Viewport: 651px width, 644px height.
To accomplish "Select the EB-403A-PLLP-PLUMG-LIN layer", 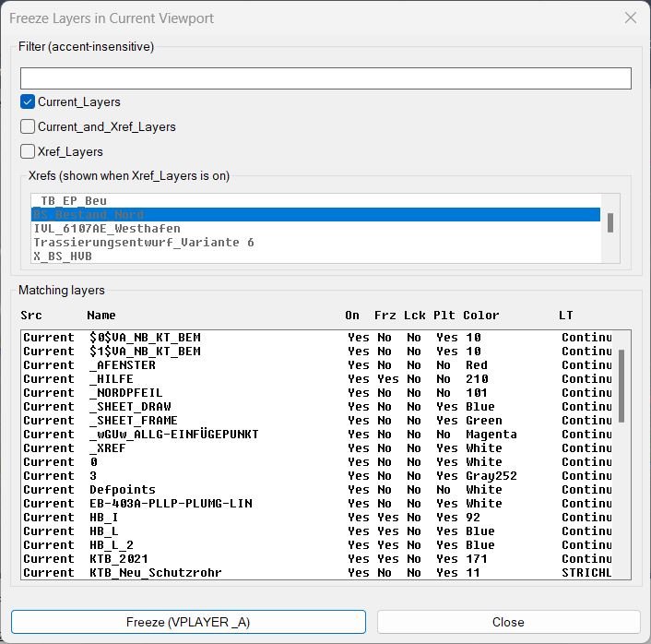I will 171,504.
